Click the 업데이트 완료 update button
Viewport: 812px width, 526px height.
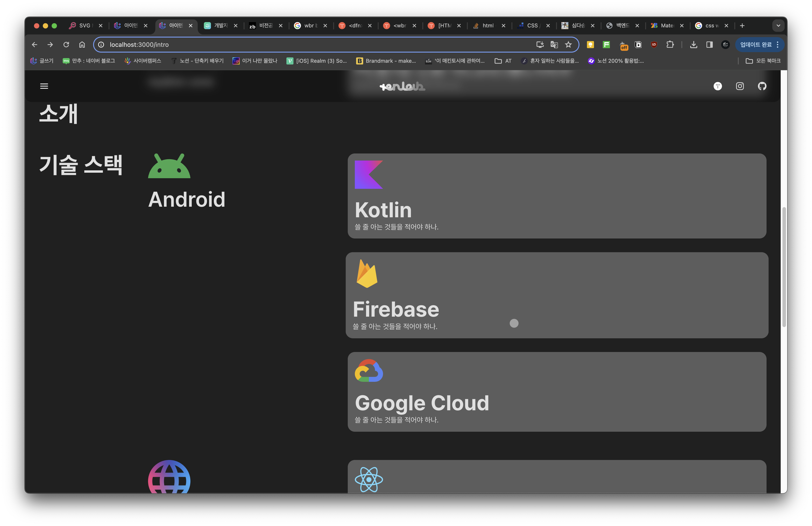point(755,45)
